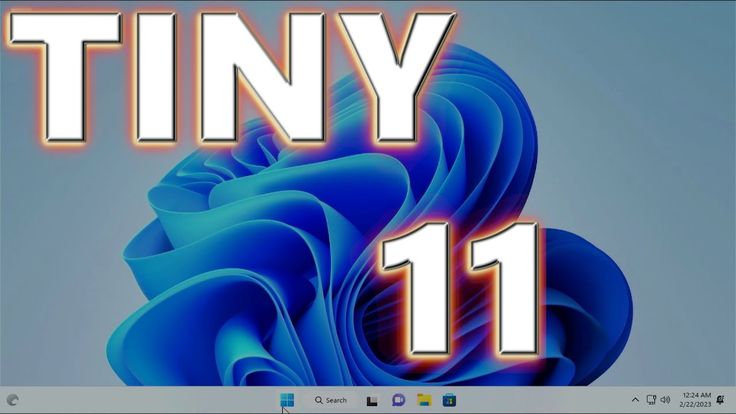Open notifications via the bell icon
Screen dimensions: 736x414
point(721,400)
